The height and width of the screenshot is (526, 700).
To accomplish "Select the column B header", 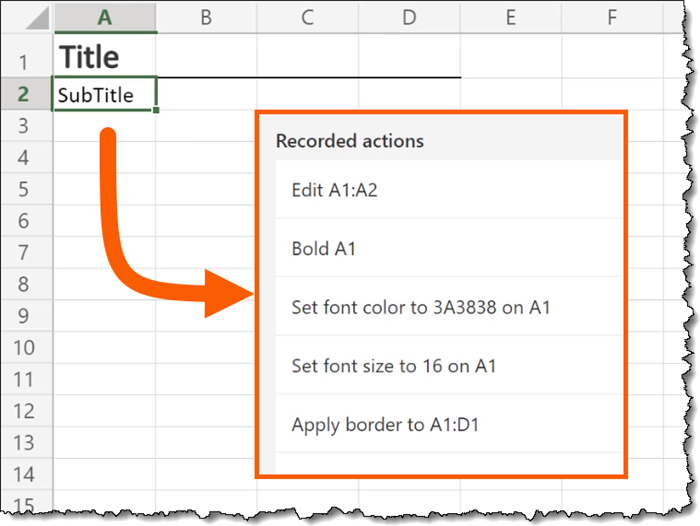I will coord(206,16).
